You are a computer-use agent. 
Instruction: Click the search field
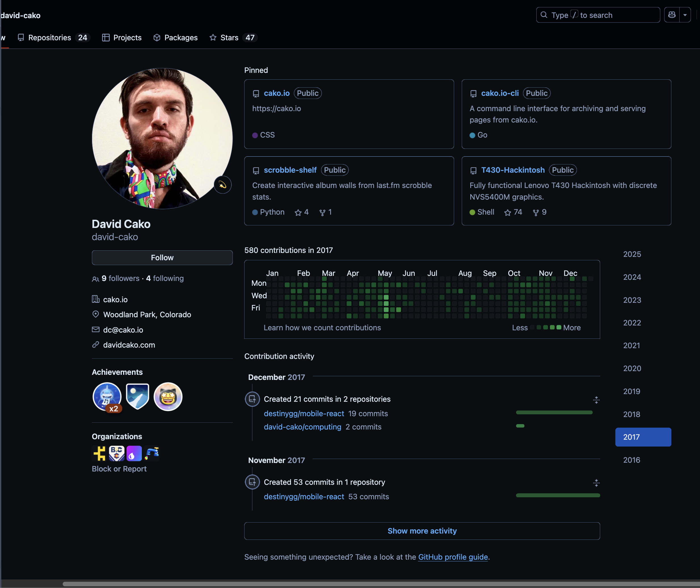coord(598,15)
